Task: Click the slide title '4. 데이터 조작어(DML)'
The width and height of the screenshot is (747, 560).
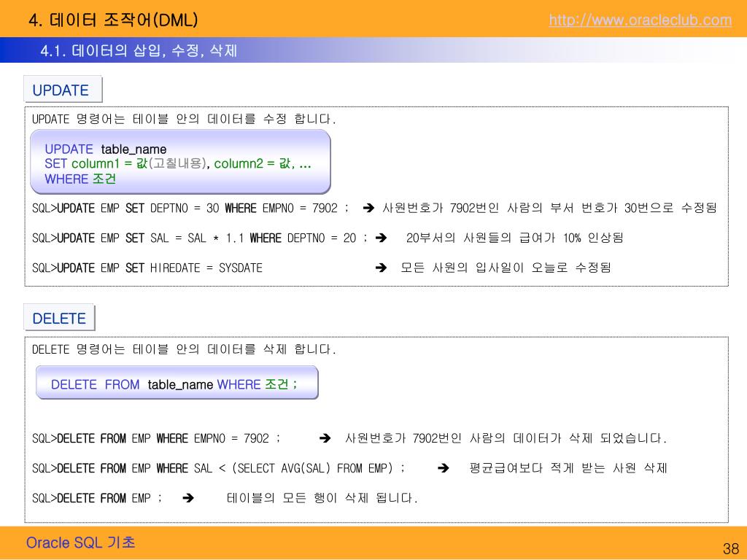Action: tap(113, 20)
